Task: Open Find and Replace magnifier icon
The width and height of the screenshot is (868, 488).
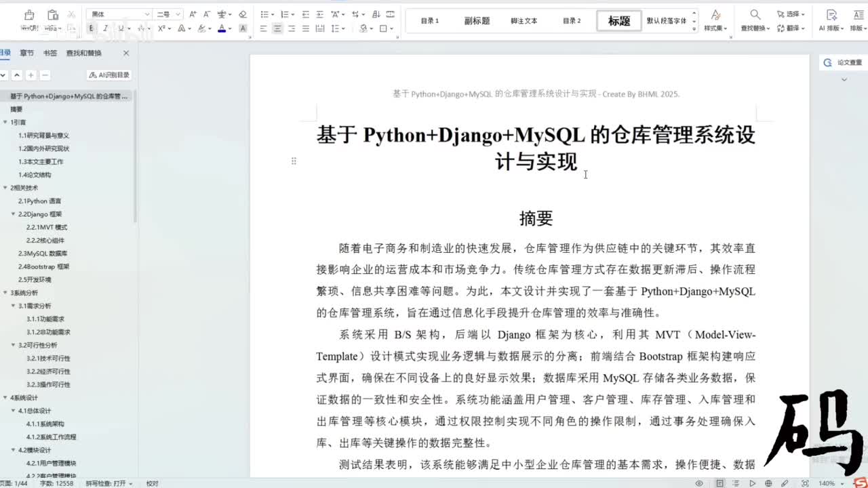Action: [x=755, y=14]
